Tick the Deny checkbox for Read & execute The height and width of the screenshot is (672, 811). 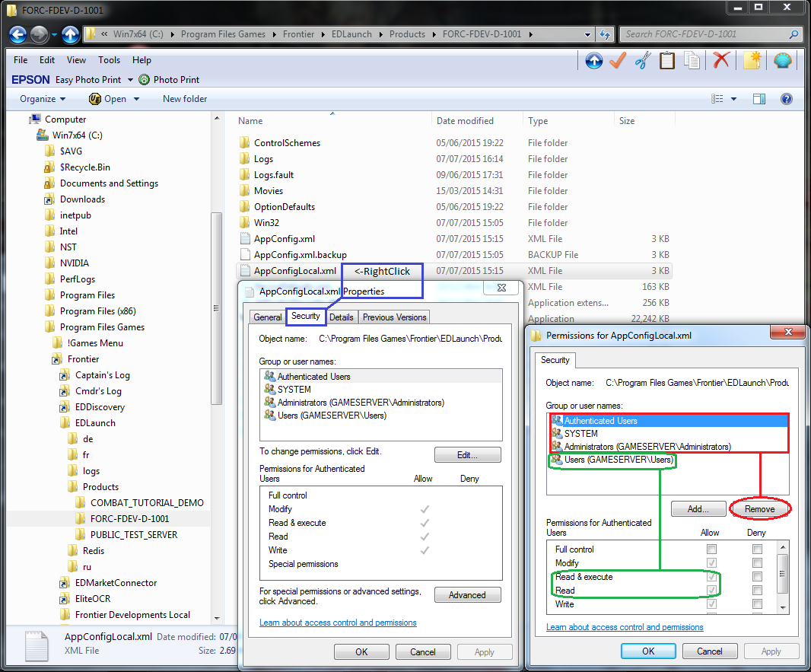coord(757,576)
